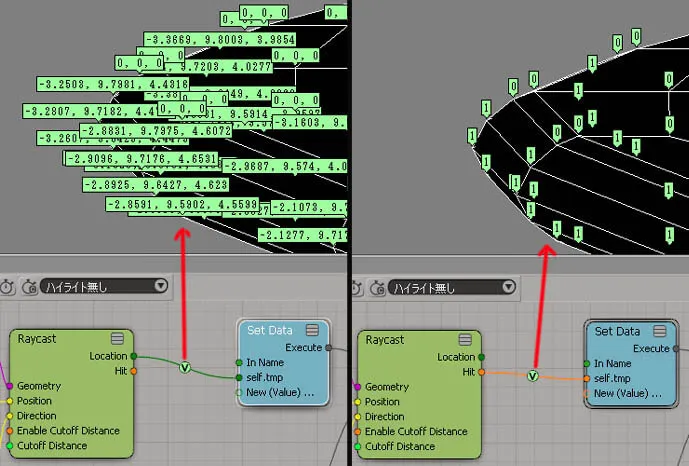Click the magenta Geometry input port on right Raycast

[357, 387]
